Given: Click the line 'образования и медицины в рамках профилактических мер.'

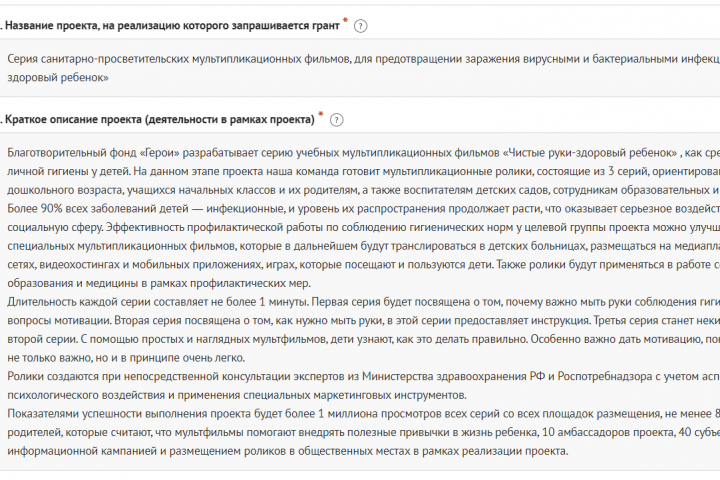Looking at the screenshot, I should coord(159,283).
